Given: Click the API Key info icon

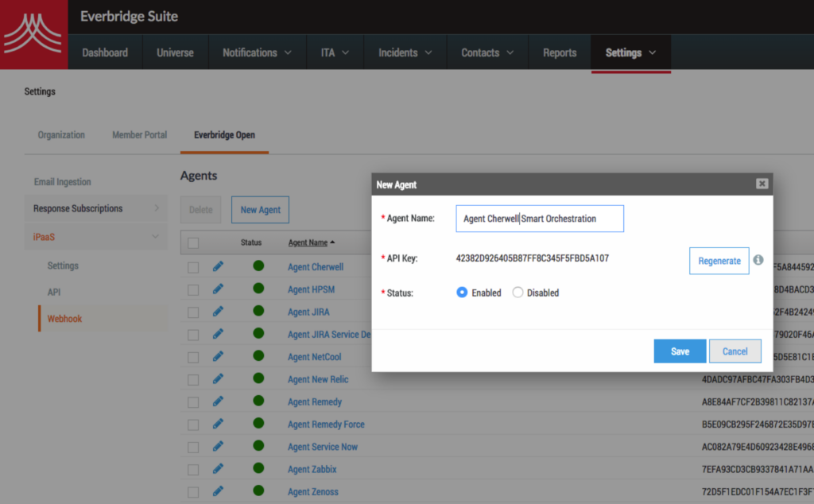Looking at the screenshot, I should [x=758, y=260].
